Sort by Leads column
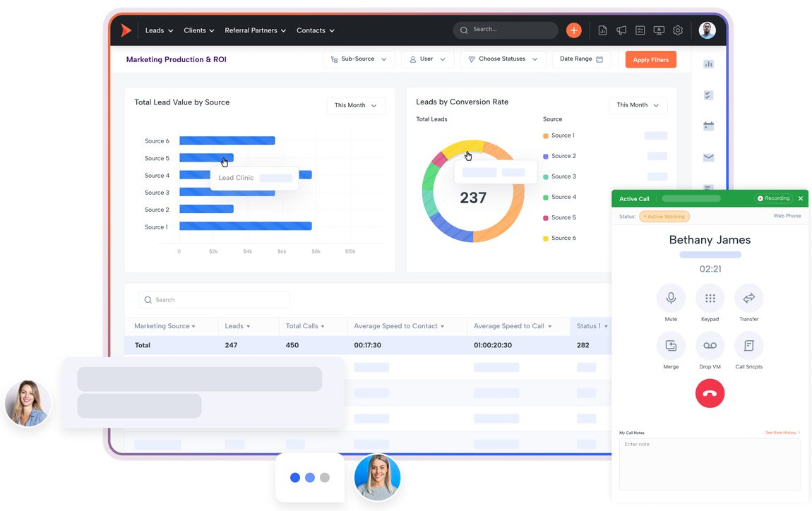 (237, 326)
